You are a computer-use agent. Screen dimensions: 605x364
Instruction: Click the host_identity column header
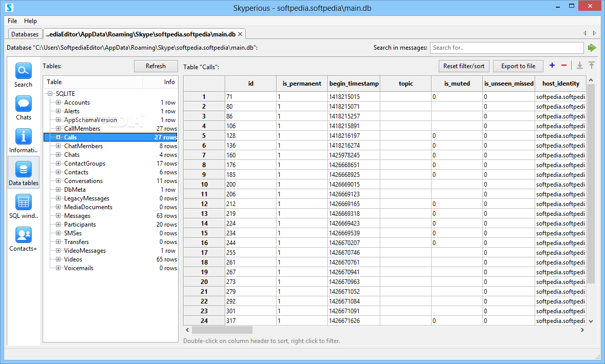(561, 84)
